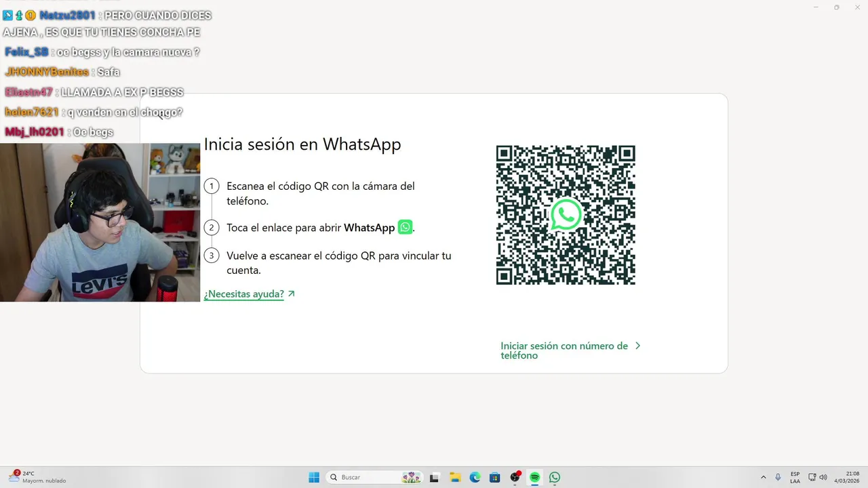Image resolution: width=868 pixels, height=488 pixels.
Task: Maximize the WhatsApp window
Action: 836,7
